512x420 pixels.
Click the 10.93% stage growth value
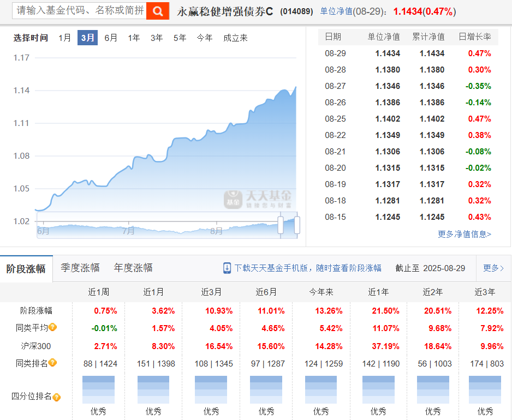pyautogui.click(x=219, y=311)
